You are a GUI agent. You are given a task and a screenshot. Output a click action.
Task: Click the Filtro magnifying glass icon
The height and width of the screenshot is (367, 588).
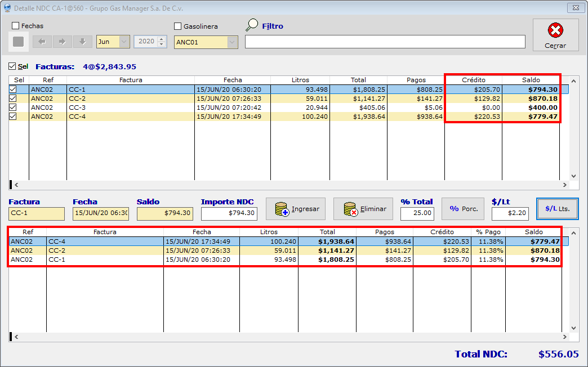252,25
